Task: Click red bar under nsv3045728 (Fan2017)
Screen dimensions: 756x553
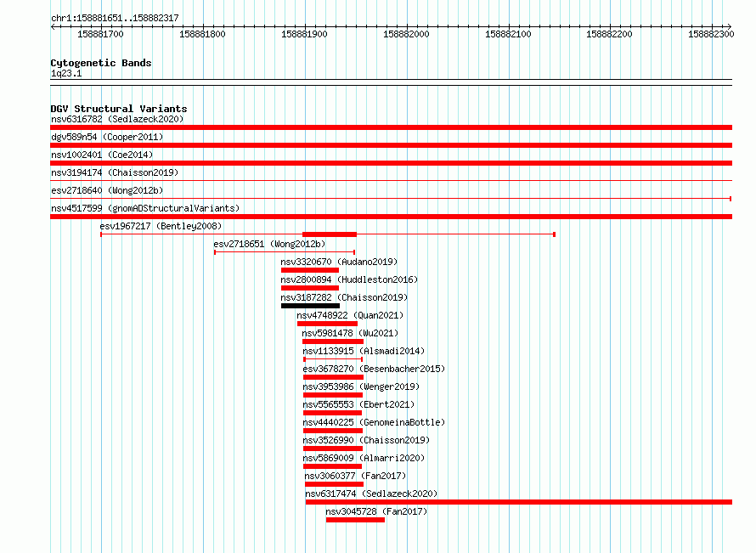Action: coord(355,520)
